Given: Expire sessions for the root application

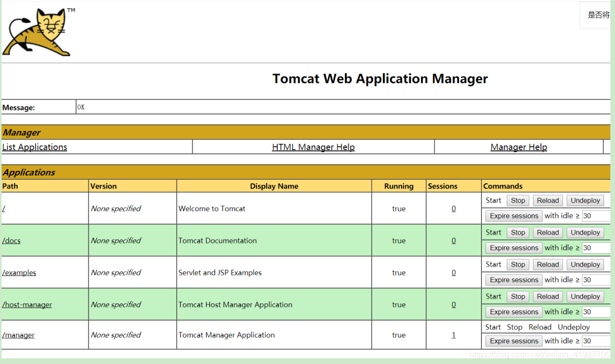Looking at the screenshot, I should (x=514, y=216).
